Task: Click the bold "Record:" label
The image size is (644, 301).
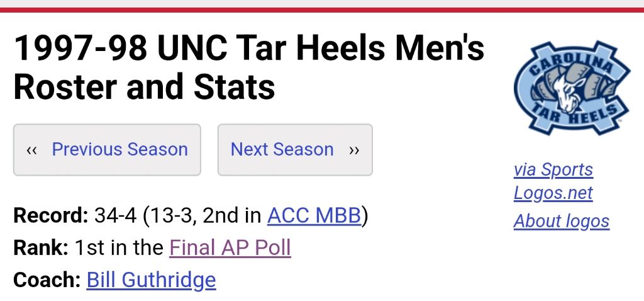Action: click(x=51, y=216)
